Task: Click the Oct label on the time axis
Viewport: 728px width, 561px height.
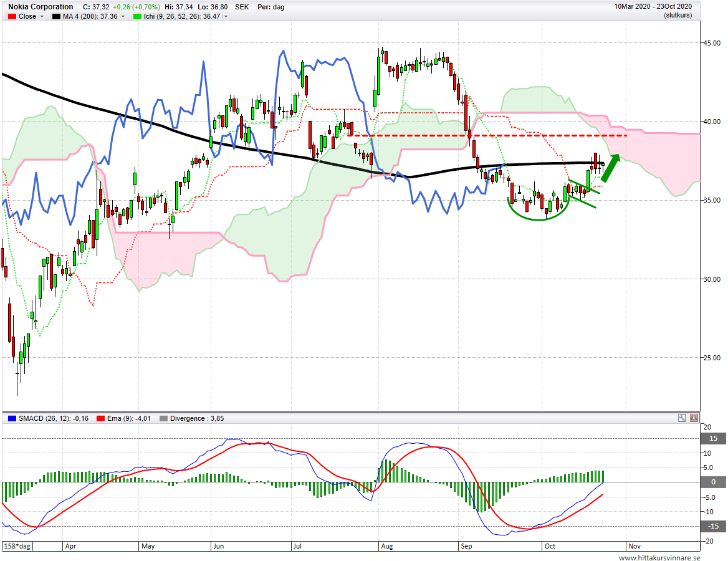Action: click(550, 546)
